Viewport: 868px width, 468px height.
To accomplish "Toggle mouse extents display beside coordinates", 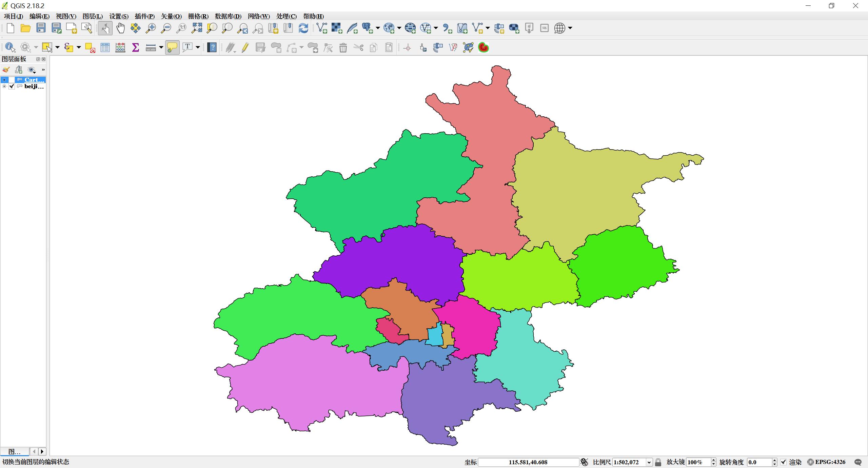I will pos(584,462).
